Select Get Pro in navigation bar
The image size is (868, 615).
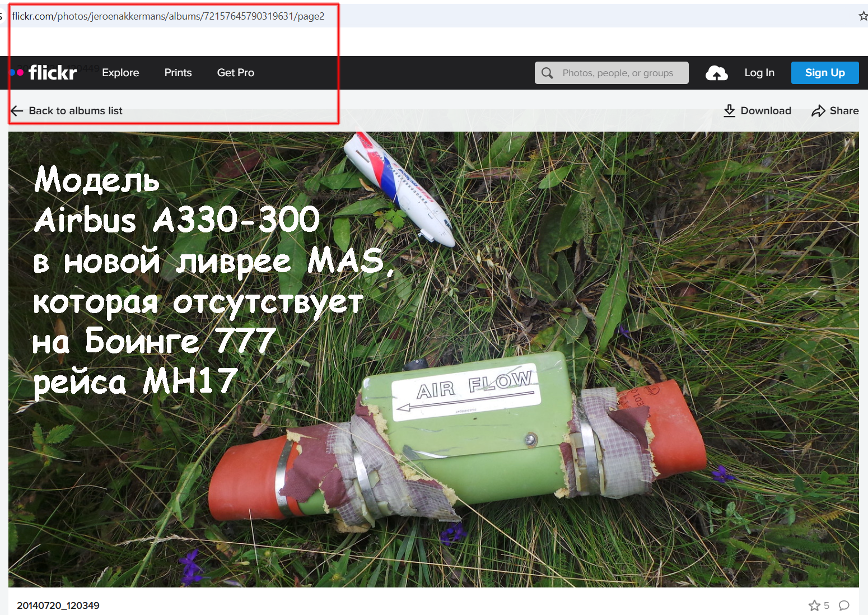coord(236,73)
